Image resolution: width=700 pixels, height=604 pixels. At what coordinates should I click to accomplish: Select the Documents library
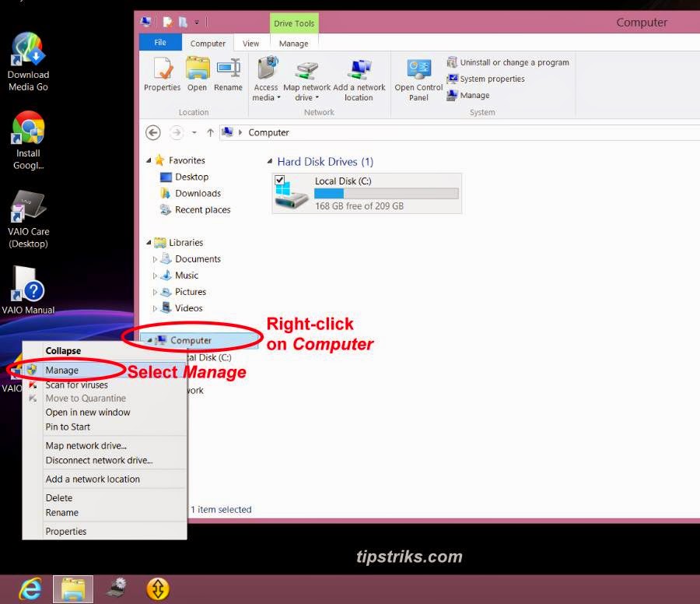click(x=191, y=258)
